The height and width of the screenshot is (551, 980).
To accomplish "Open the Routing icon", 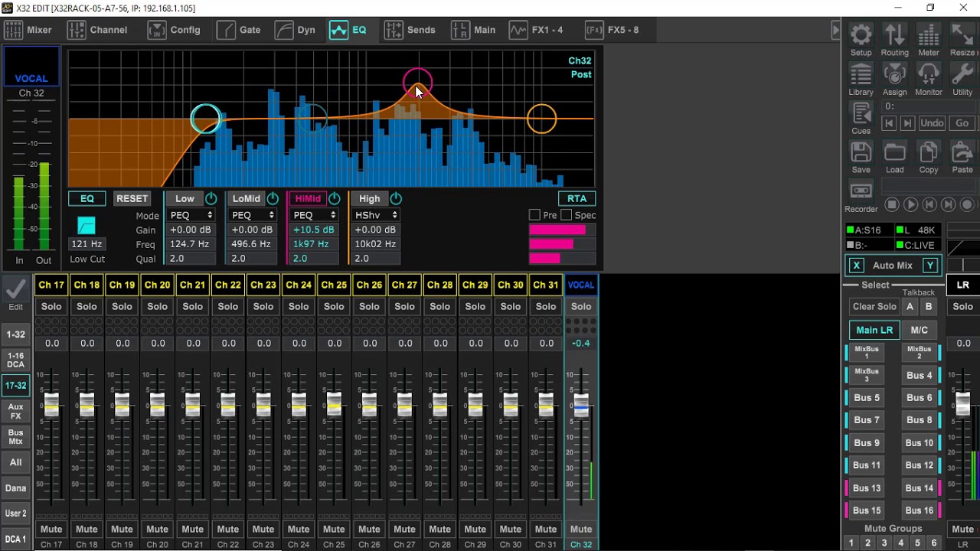I will (894, 35).
